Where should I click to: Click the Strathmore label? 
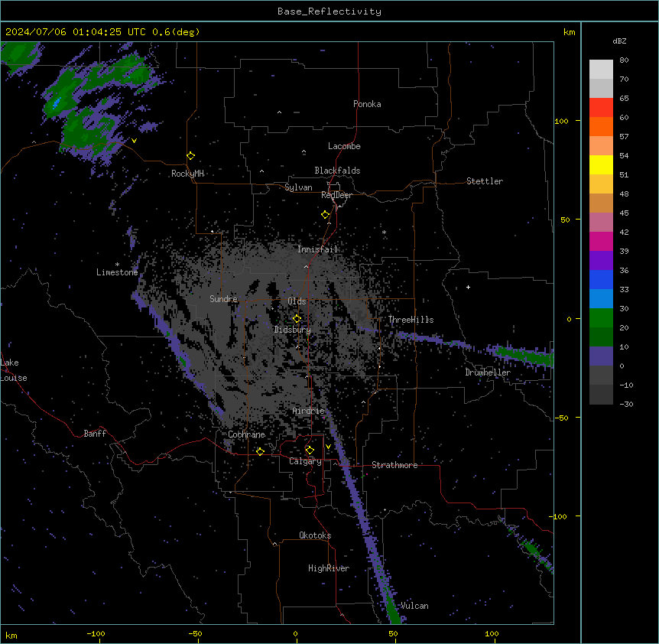pos(394,465)
